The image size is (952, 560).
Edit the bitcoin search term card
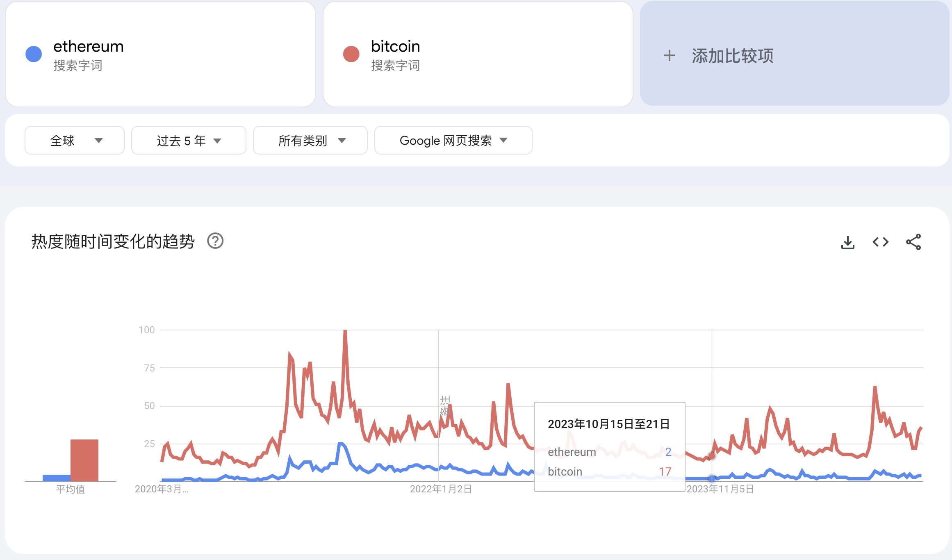tap(478, 54)
